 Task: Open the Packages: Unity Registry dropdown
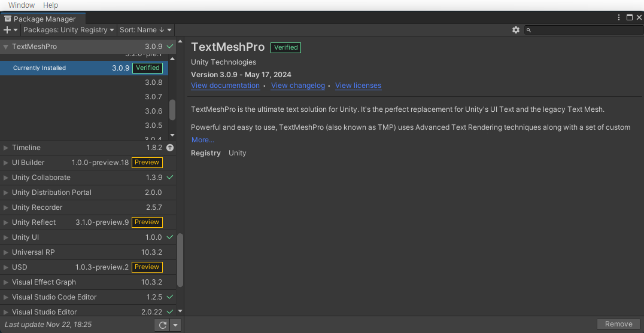pyautogui.click(x=69, y=30)
